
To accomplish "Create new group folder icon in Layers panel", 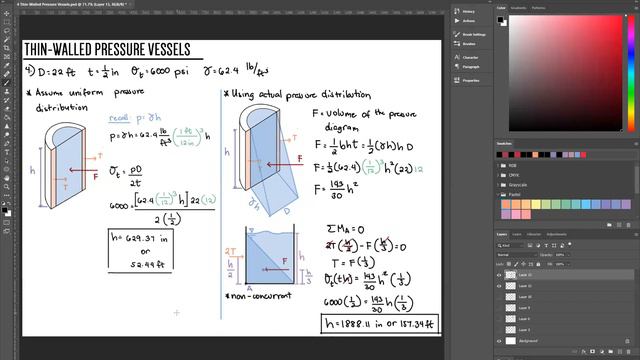I will [611, 351].
